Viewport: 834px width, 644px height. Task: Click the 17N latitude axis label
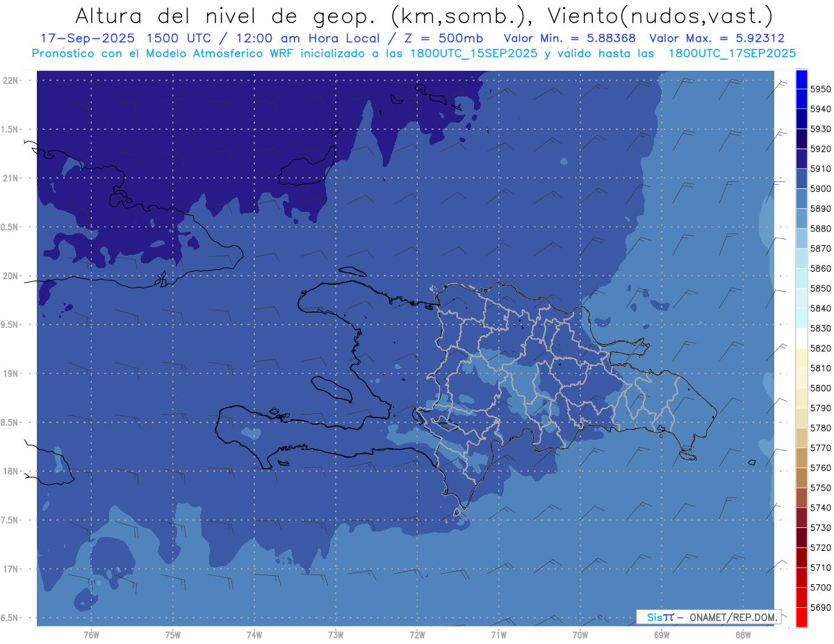(11, 569)
